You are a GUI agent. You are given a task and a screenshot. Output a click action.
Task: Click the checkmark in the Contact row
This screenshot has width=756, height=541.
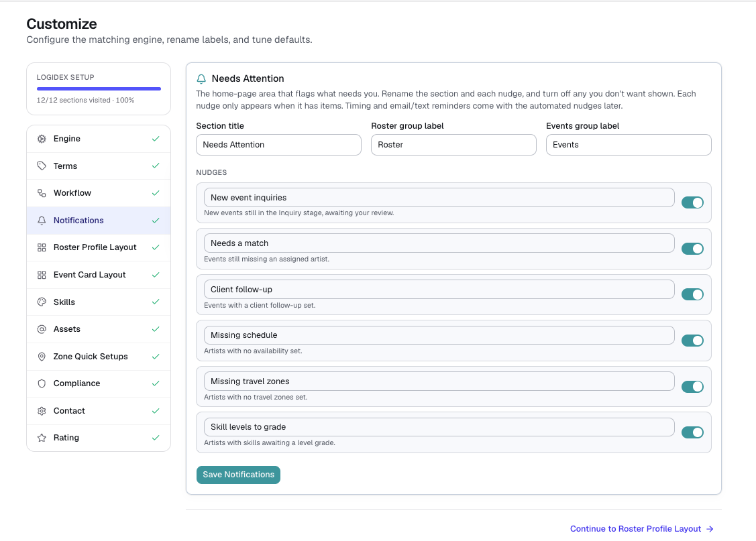(x=156, y=411)
